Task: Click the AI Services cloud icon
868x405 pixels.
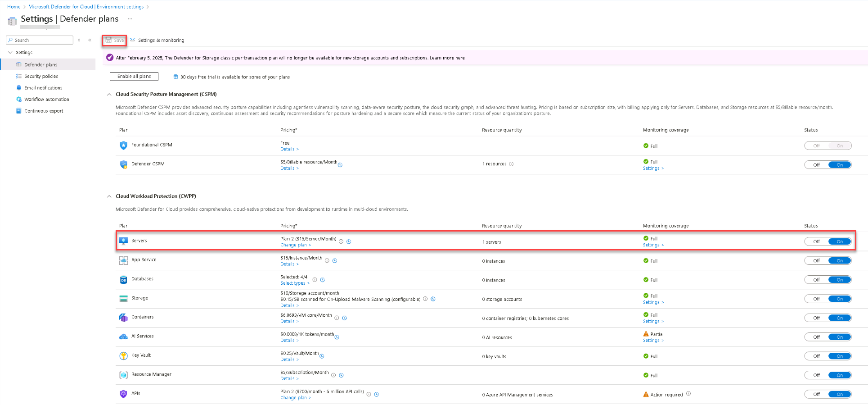Action: pos(123,337)
